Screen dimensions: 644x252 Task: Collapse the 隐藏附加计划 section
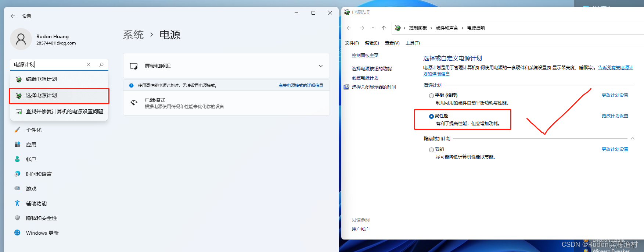click(633, 139)
